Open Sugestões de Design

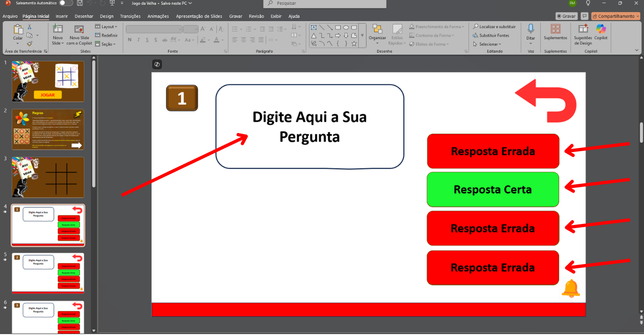(x=582, y=35)
